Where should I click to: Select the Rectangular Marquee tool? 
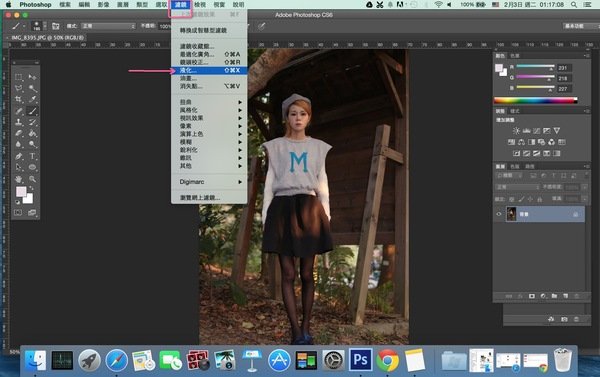(18, 77)
